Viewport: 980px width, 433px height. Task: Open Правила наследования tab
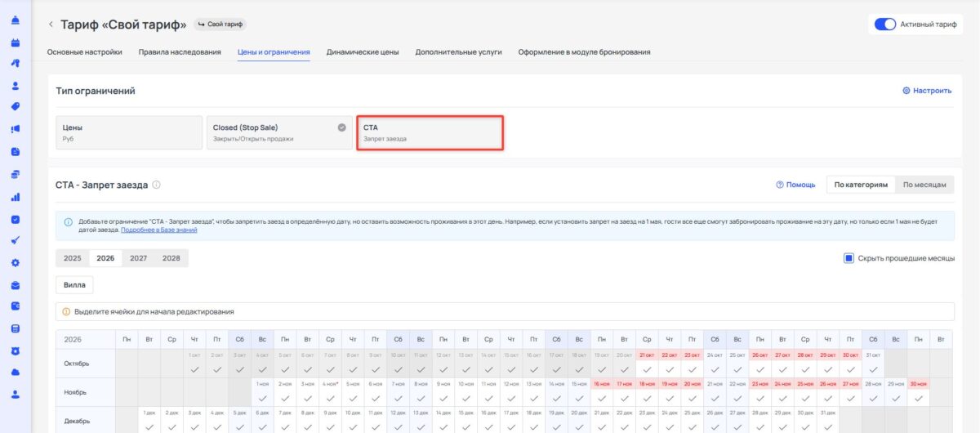coord(180,52)
